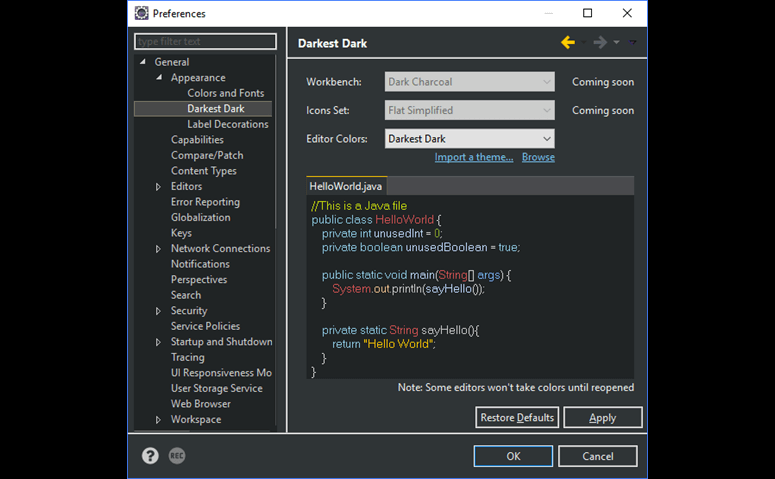Click the disabled Icons Set dropdown
The height and width of the screenshot is (479, 775).
click(470, 110)
